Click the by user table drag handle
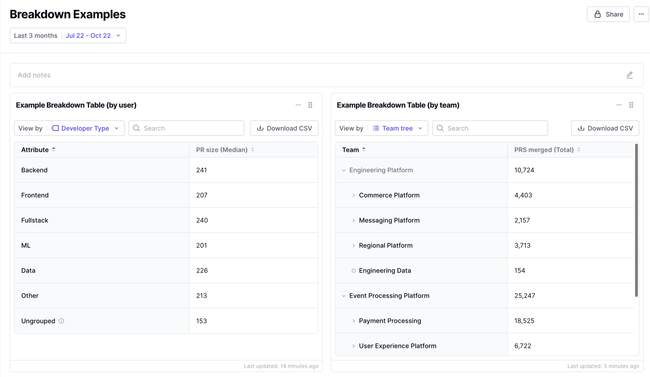The width and height of the screenshot is (650, 377). pyautogui.click(x=310, y=105)
